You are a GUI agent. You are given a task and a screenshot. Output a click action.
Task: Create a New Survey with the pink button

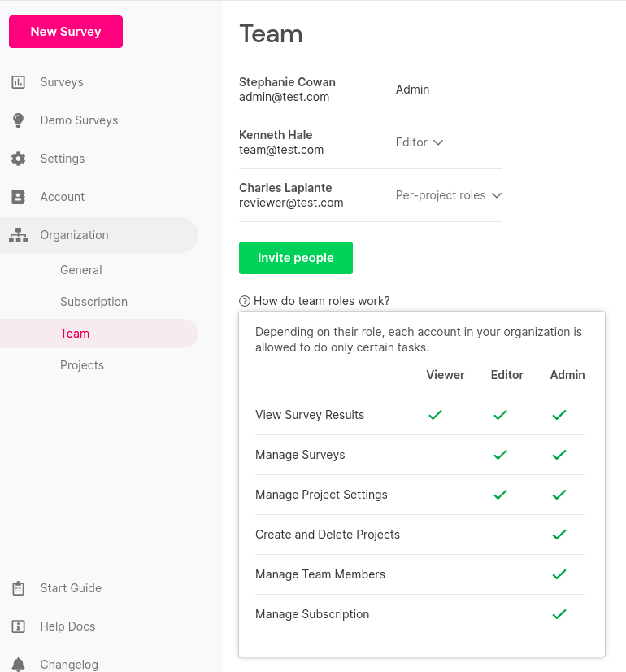point(66,32)
